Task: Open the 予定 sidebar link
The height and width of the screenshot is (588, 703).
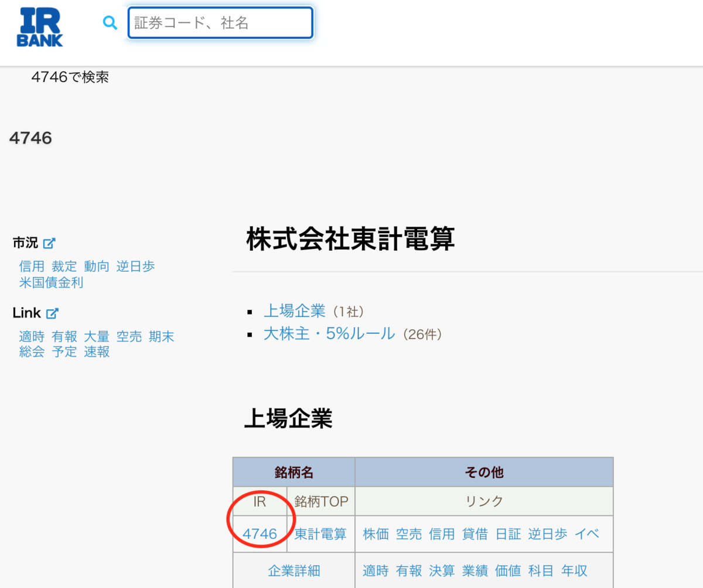Action: pyautogui.click(x=64, y=352)
